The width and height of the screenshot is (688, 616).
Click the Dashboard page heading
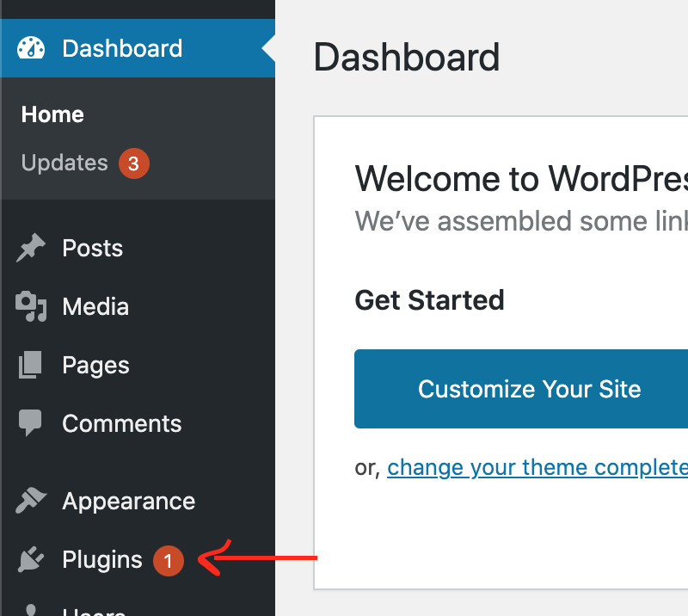(x=407, y=57)
